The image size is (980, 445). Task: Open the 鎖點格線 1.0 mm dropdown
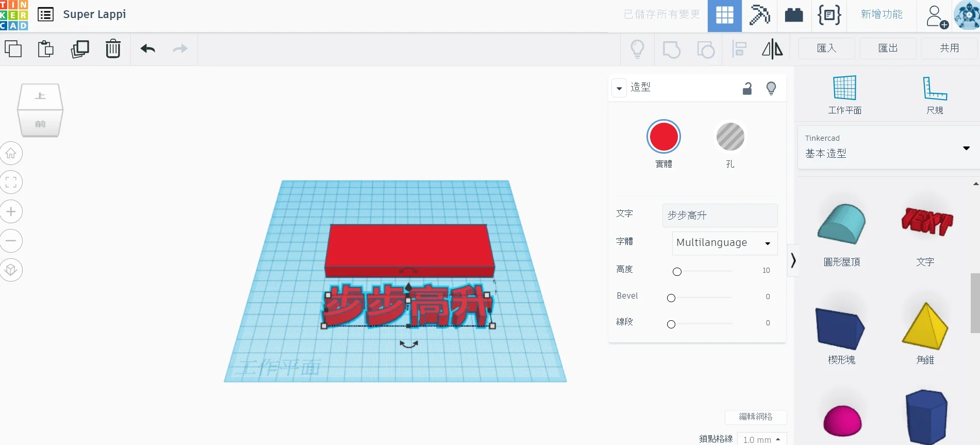click(x=762, y=439)
